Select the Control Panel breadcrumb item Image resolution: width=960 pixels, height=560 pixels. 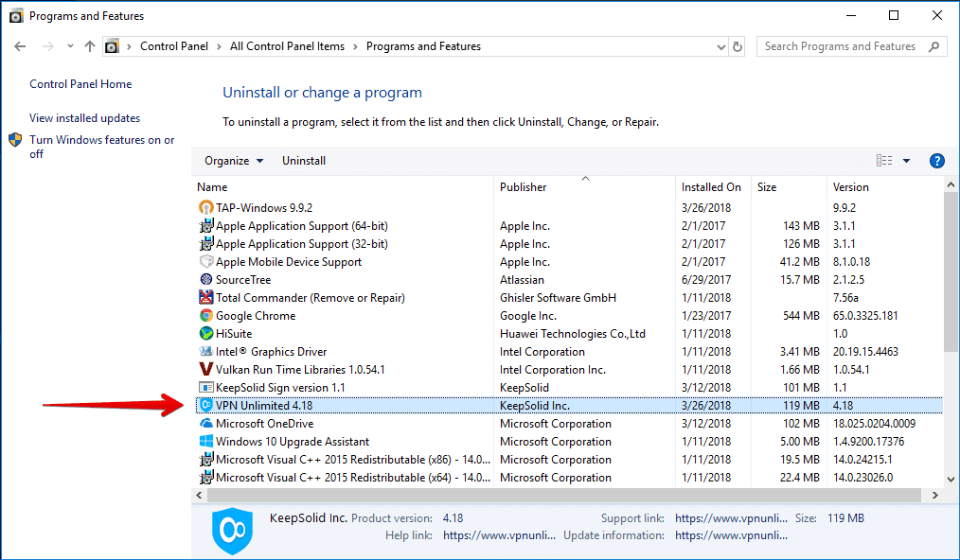174,45
